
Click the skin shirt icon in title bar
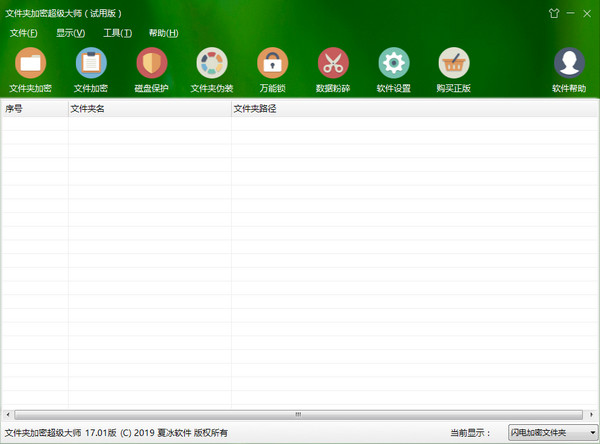554,13
